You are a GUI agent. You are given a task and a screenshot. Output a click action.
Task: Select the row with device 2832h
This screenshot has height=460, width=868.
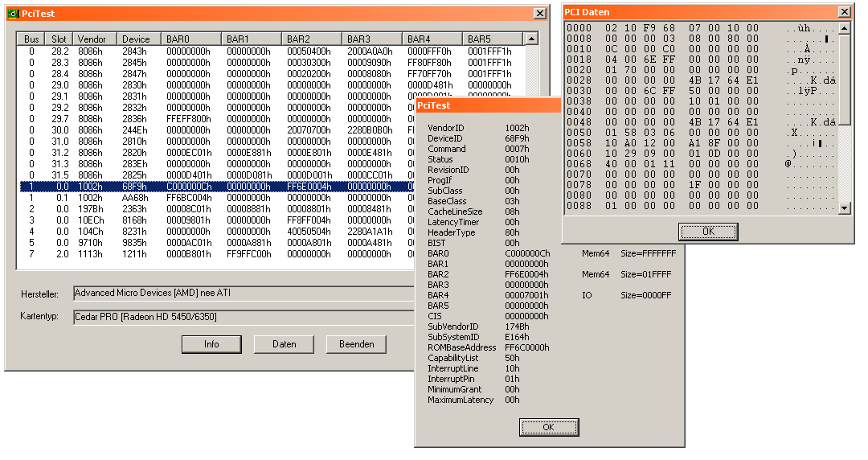tap(217, 108)
